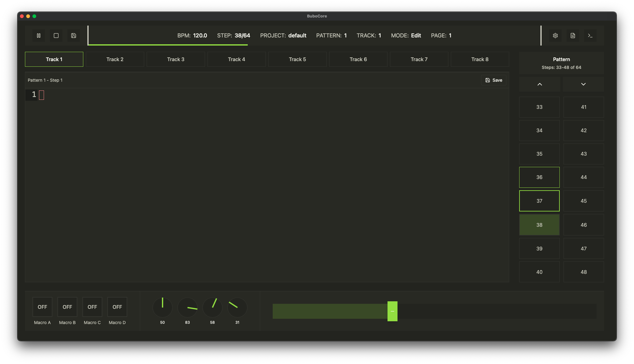Collapse steps with the up chevron
The height and width of the screenshot is (364, 634).
tap(539, 84)
